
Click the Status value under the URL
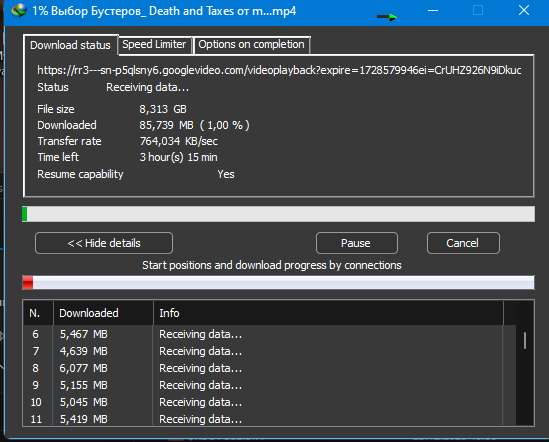coord(147,87)
